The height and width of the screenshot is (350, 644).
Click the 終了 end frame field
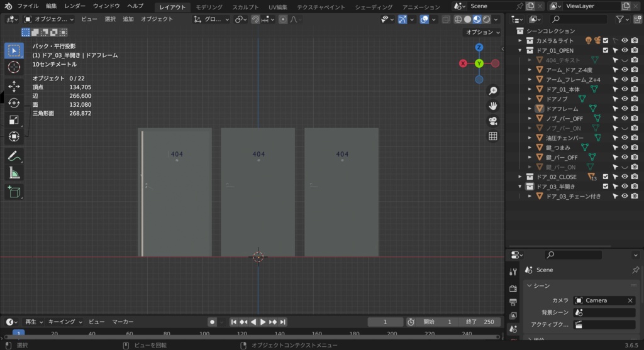[479, 322]
